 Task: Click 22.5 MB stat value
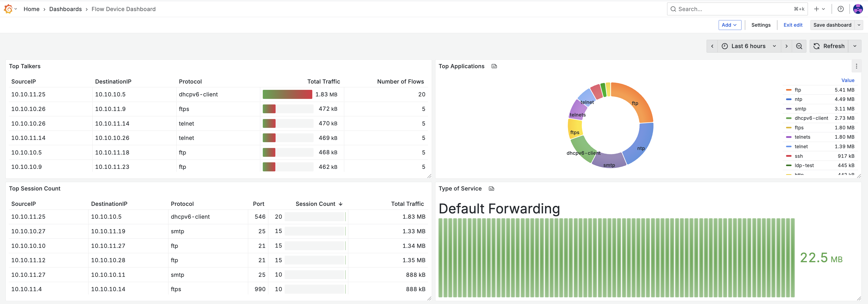pyautogui.click(x=821, y=258)
